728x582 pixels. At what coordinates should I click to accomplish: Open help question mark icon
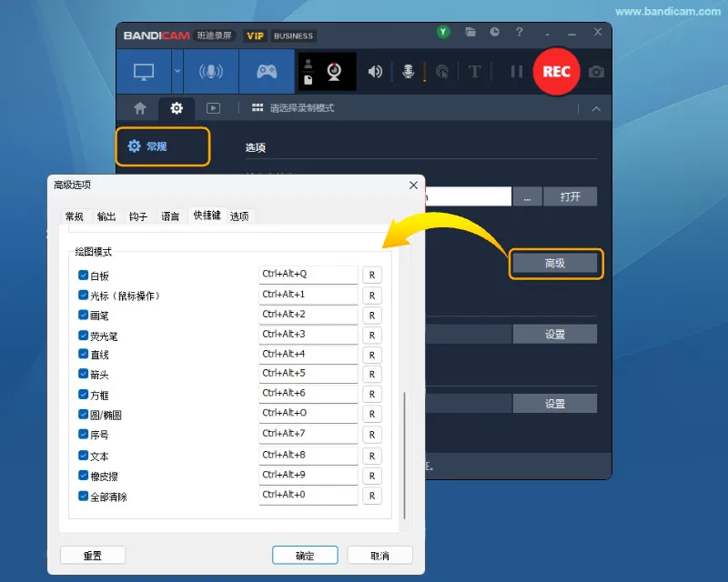[519, 32]
